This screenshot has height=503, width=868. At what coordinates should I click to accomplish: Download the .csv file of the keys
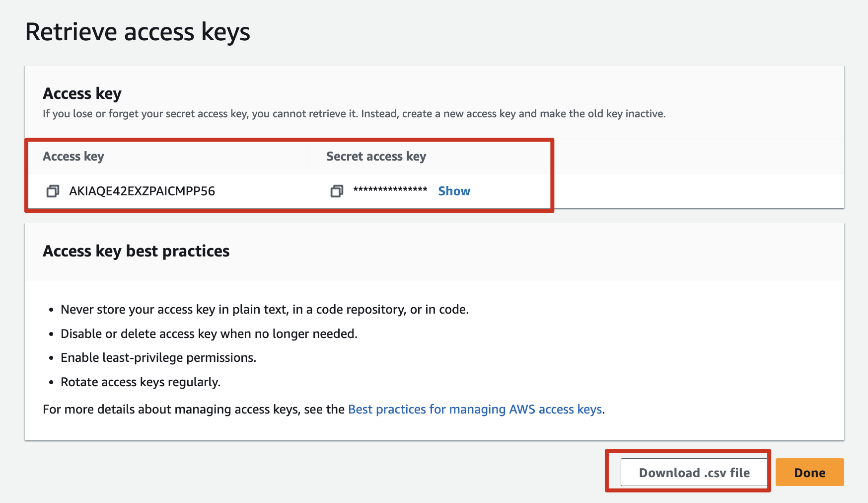tap(694, 472)
